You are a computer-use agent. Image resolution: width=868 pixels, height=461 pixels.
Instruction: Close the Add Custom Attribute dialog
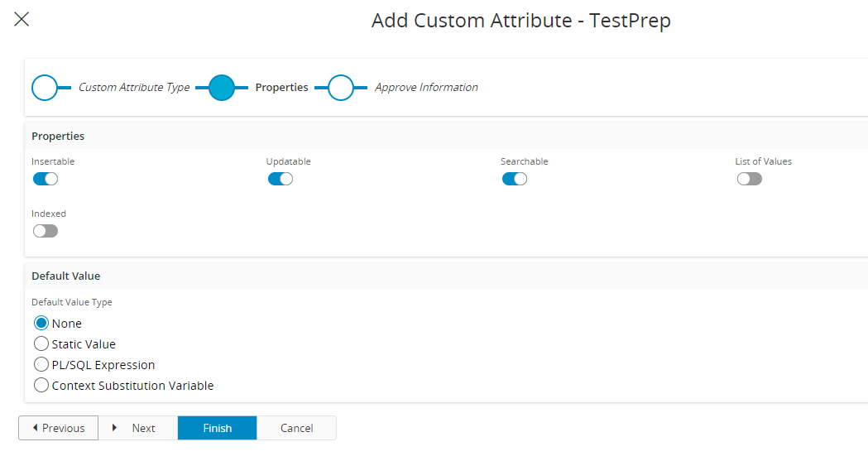(x=22, y=20)
